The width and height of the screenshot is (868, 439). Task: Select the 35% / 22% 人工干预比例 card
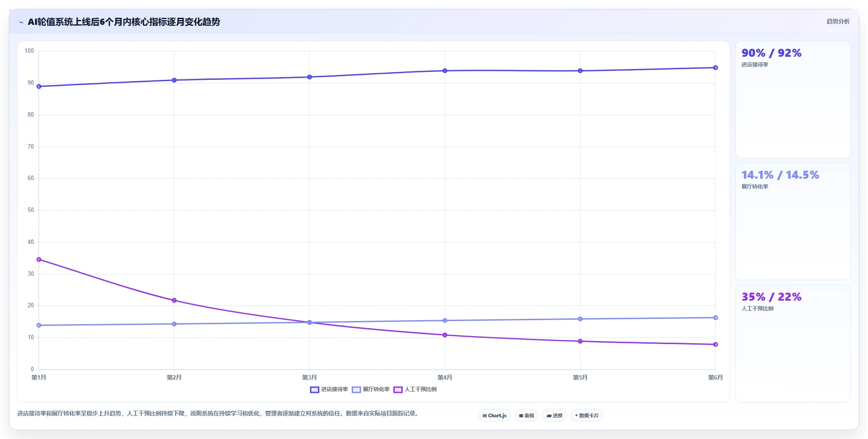pos(793,344)
